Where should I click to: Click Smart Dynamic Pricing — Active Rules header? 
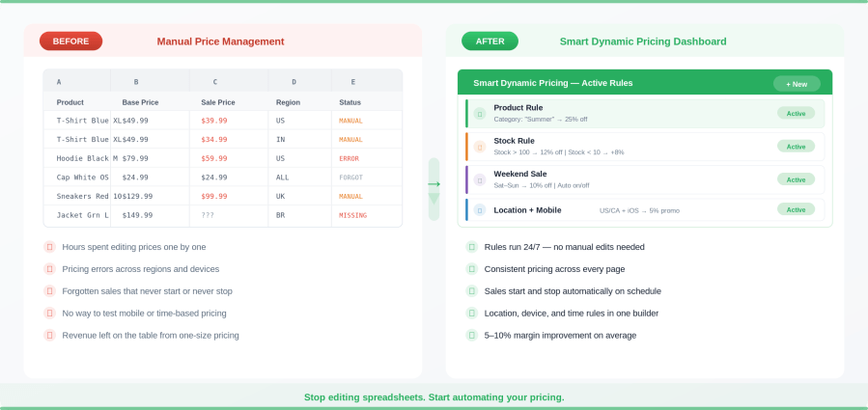click(x=553, y=83)
